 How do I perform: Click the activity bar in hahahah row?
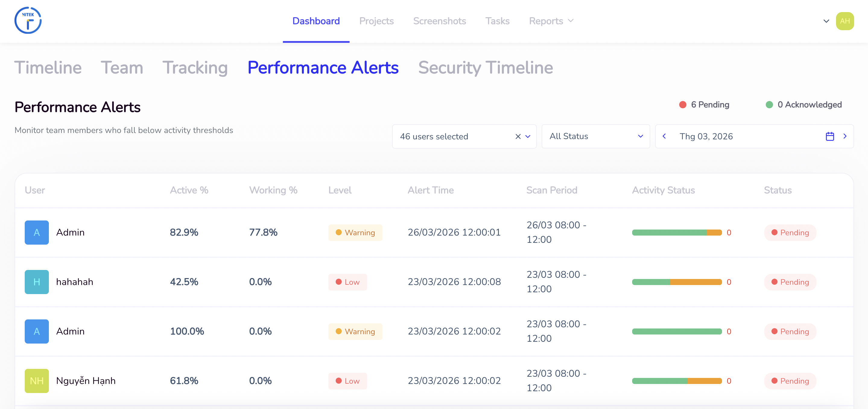676,282
